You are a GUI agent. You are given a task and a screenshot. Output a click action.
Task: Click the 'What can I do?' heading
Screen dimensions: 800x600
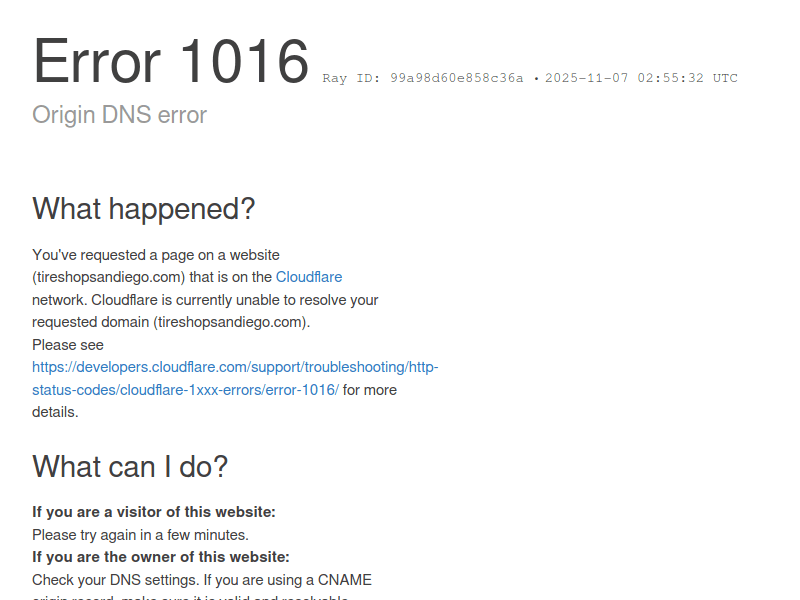coord(130,466)
